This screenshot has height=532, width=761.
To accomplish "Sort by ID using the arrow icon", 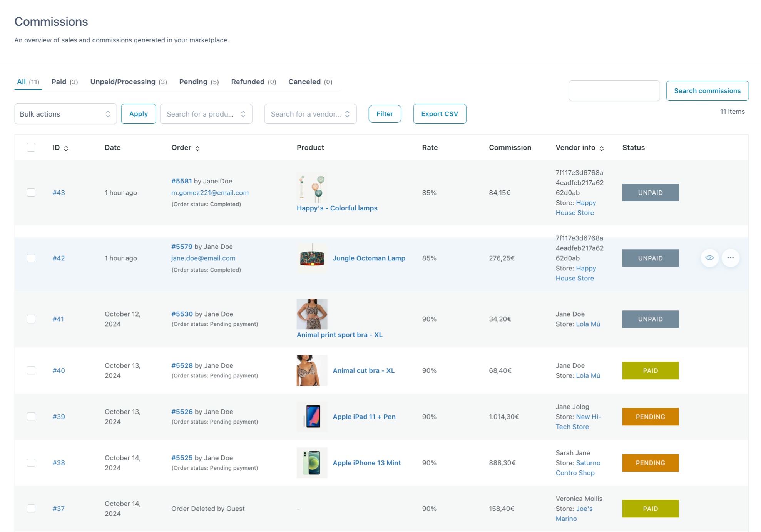I will pos(66,148).
